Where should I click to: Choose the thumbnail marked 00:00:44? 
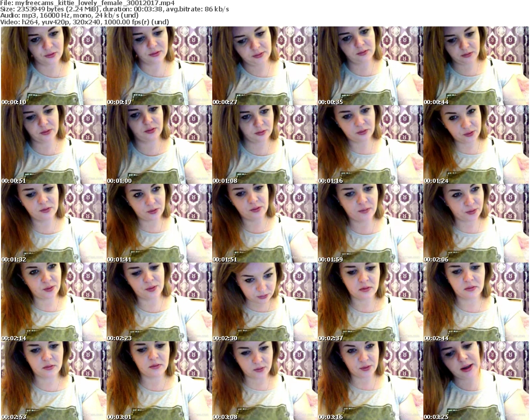tap(476, 66)
